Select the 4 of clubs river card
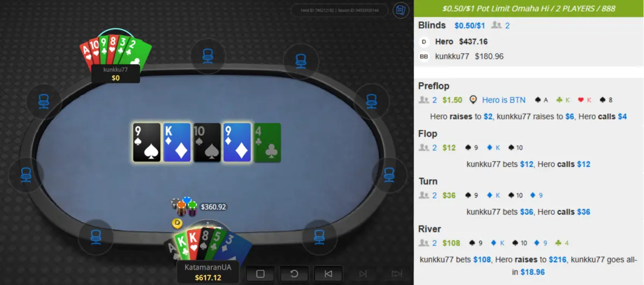The width and height of the screenshot is (644, 285). (x=267, y=142)
